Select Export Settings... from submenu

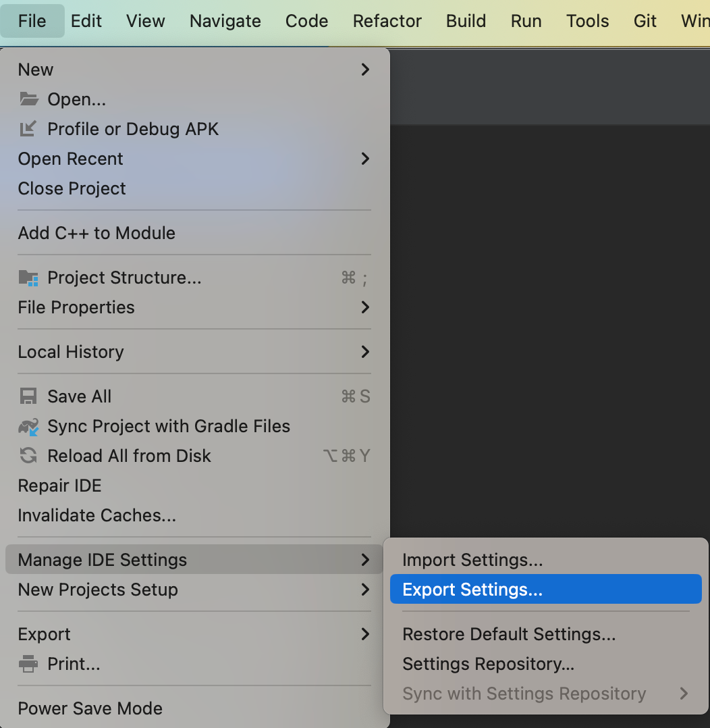click(472, 590)
